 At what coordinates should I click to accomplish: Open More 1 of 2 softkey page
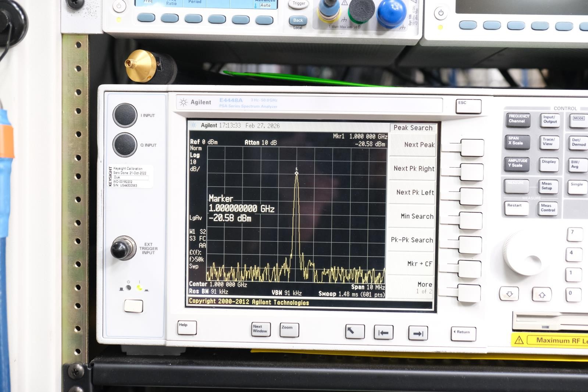tap(424, 287)
